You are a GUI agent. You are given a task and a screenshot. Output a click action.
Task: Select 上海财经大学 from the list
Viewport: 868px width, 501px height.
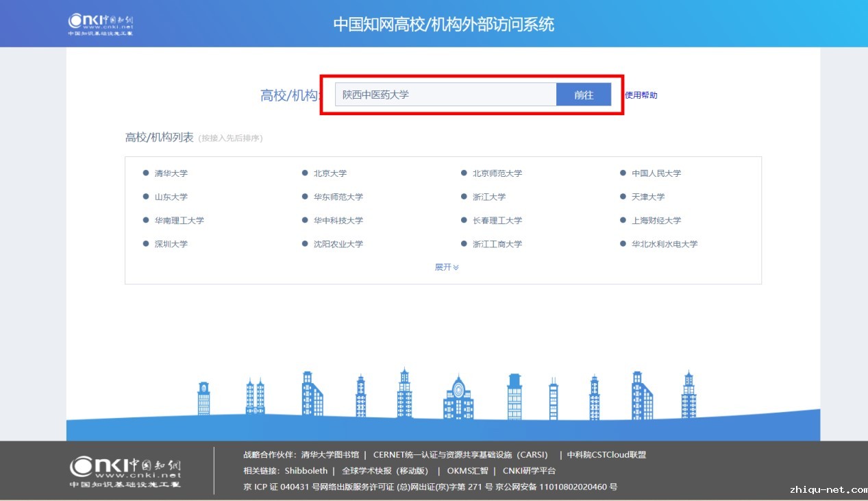coord(656,221)
